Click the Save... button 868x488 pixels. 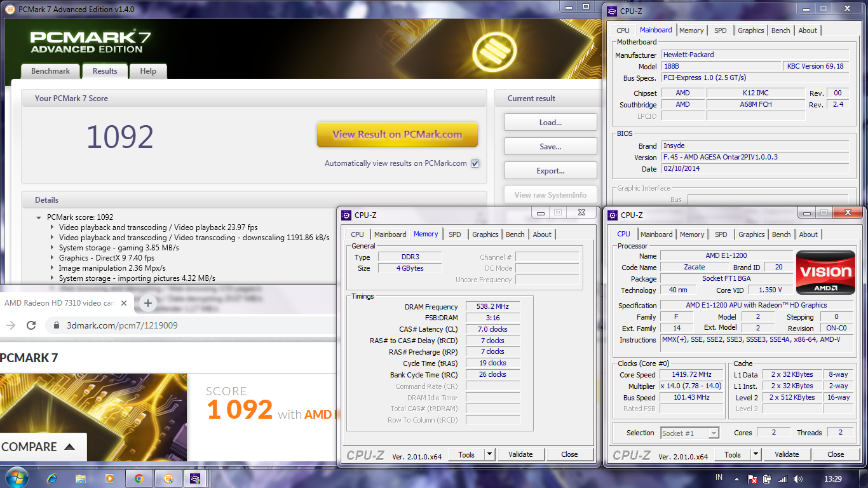coord(550,147)
